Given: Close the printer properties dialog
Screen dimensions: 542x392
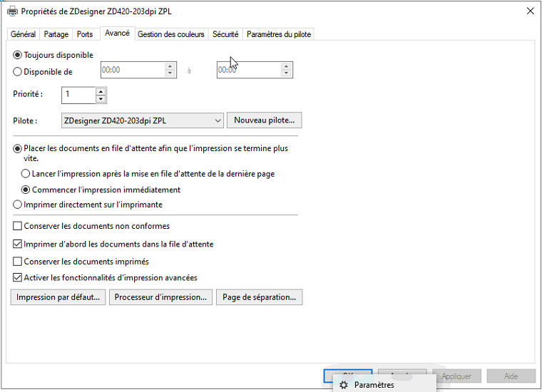Looking at the screenshot, I should [x=529, y=11].
